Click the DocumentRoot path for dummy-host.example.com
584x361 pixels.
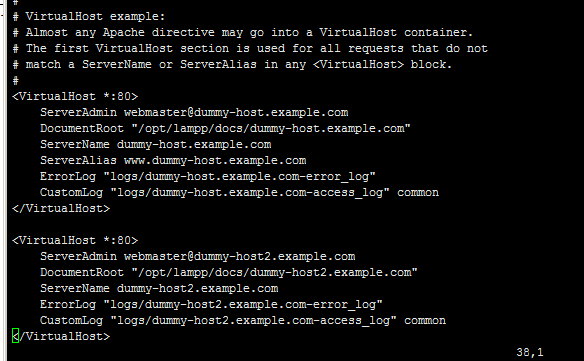(x=271, y=129)
